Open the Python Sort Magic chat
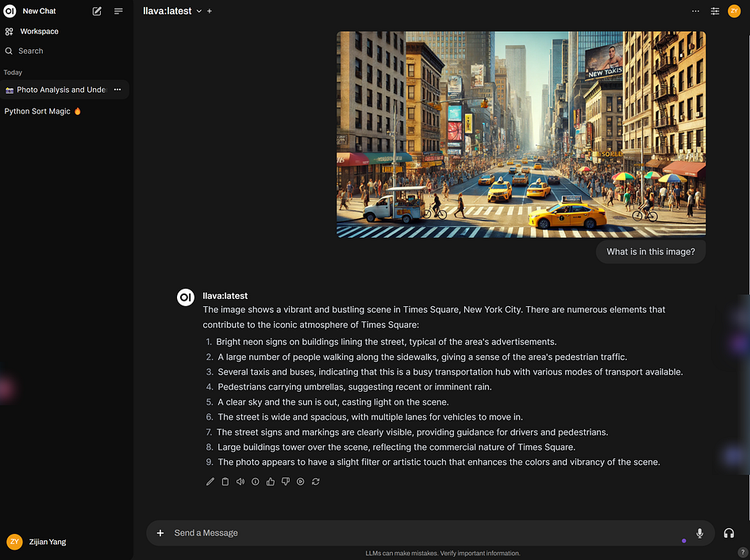This screenshot has height=560, width=750. tap(43, 111)
